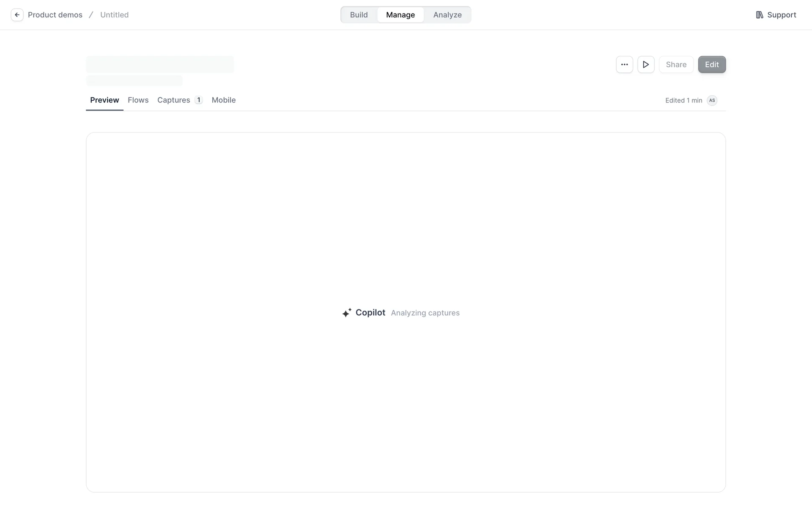Click the Analyzing captures status text
Screen dimensions: 812x510
pyautogui.click(x=425, y=313)
